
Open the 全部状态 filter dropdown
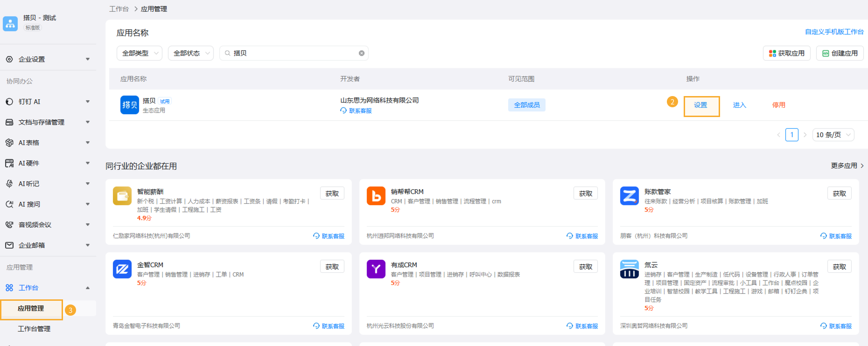(x=191, y=53)
